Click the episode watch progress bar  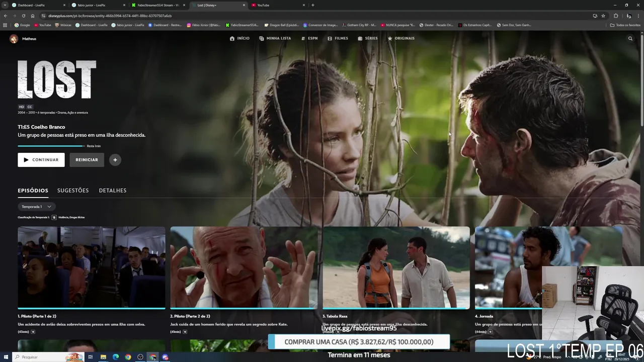51,146
